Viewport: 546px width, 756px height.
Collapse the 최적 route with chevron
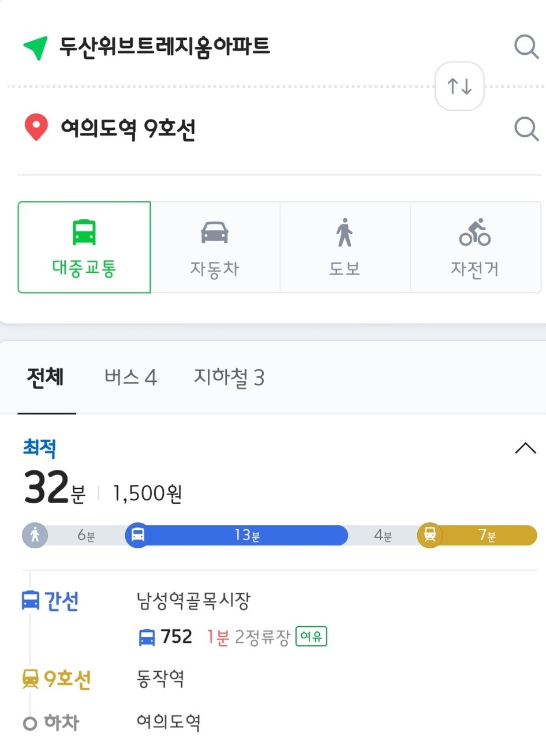(x=525, y=448)
